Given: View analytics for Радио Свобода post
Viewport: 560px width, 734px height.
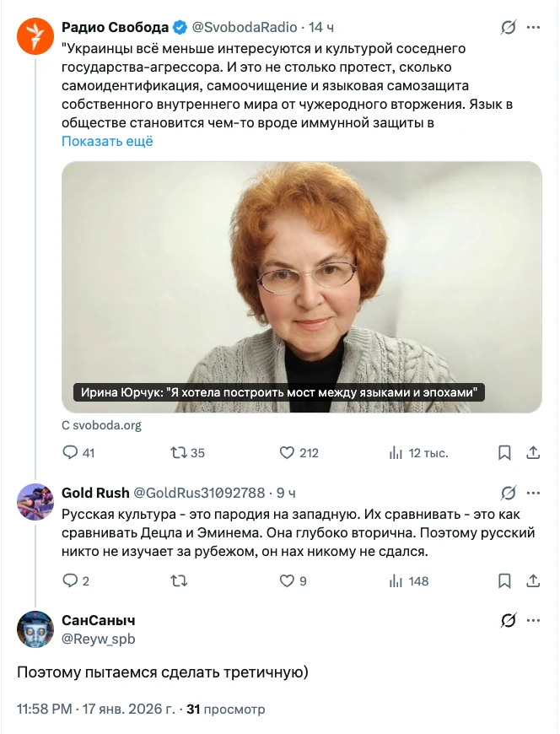Looking at the screenshot, I should [x=396, y=453].
